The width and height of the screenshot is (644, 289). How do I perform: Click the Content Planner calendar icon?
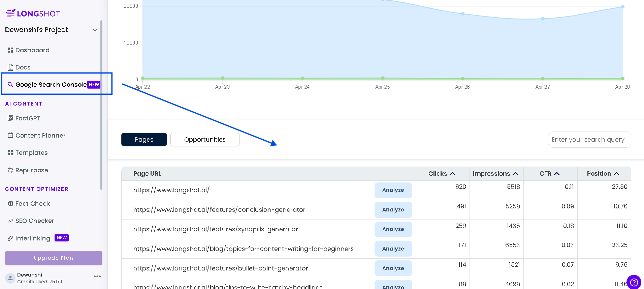click(x=10, y=135)
